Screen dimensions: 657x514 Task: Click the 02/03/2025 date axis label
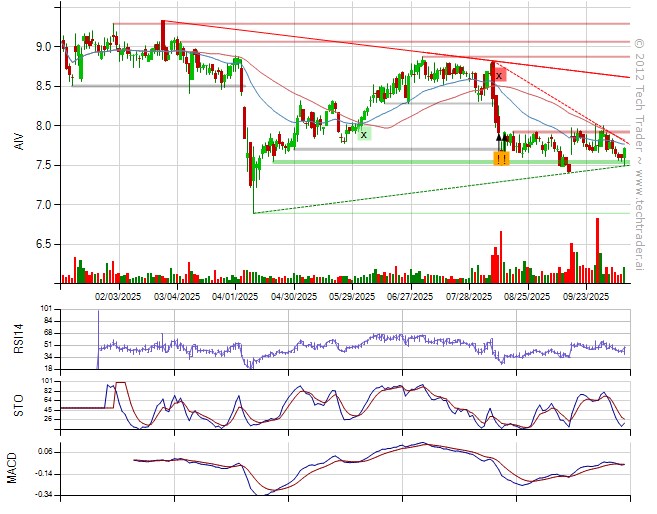[x=119, y=296]
